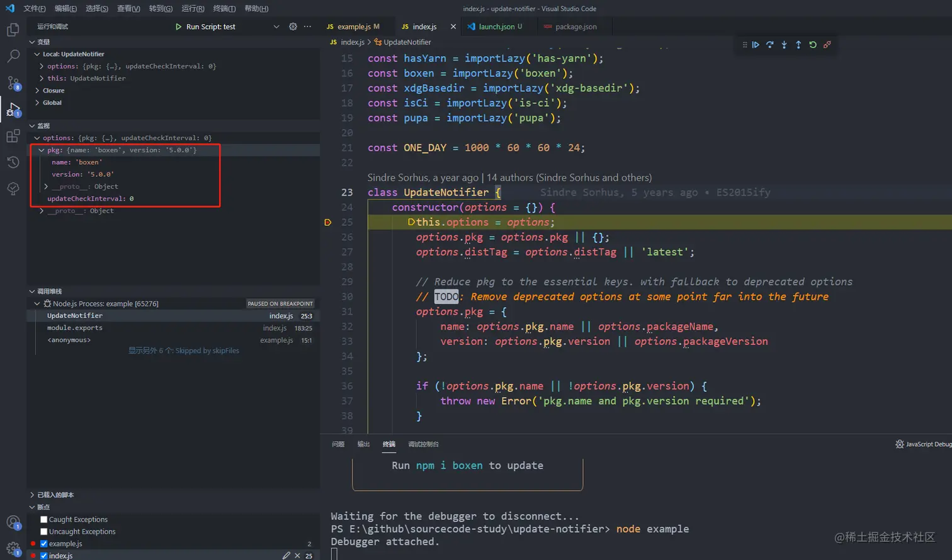The width and height of the screenshot is (952, 560).
Task: Expand the this: UpdateNotifier variable
Action: 42,78
